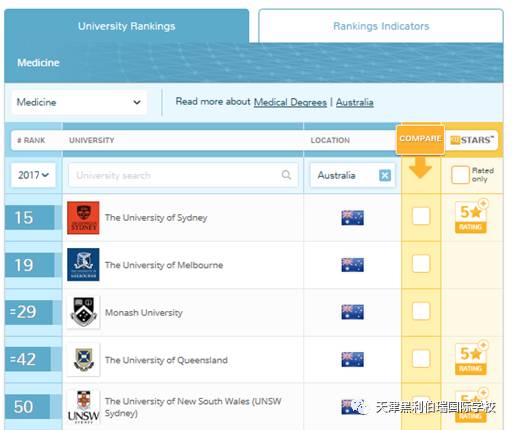Click the orange COMPARE button

coord(420,139)
